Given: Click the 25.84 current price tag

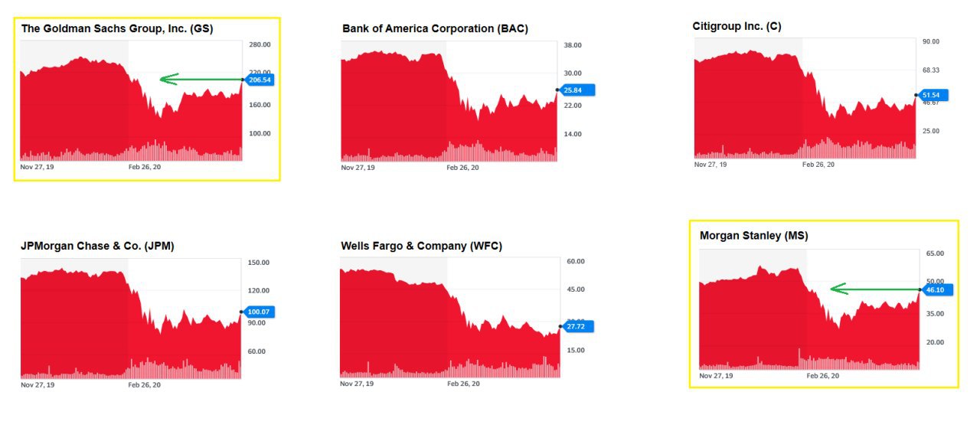Looking at the screenshot, I should point(577,90).
